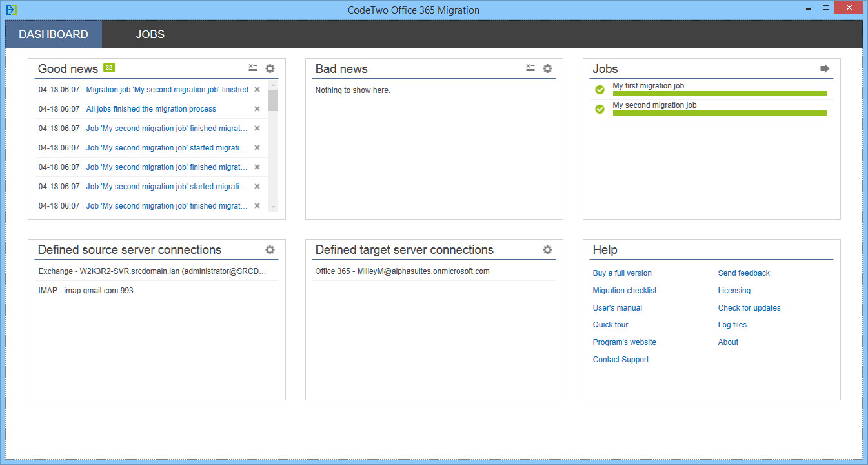Click Good news scrollbar down arrow
The width and height of the screenshot is (868, 465).
click(273, 207)
